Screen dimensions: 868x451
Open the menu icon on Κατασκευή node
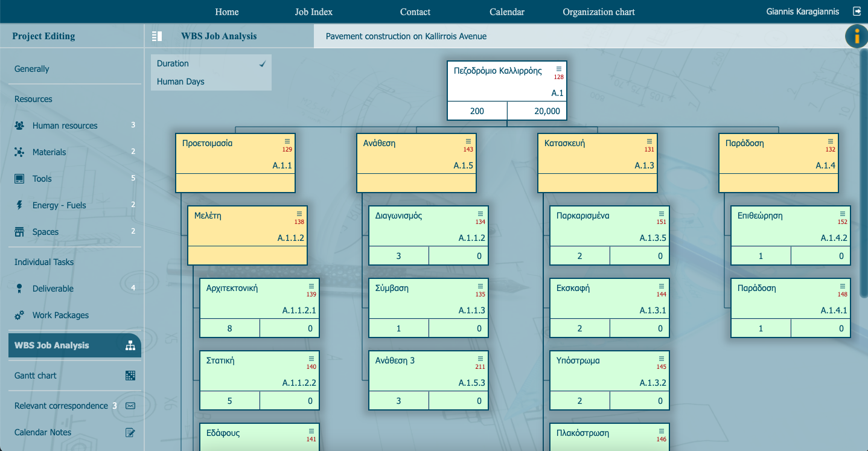click(649, 141)
